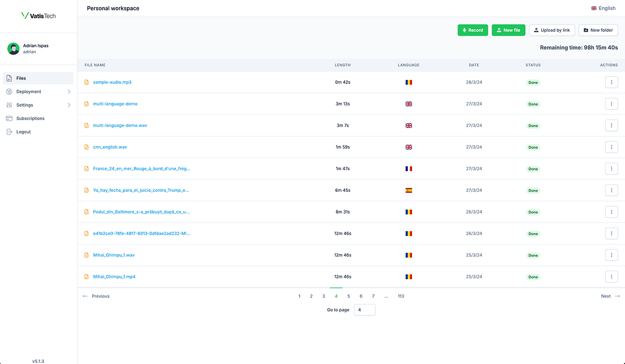The width and height of the screenshot is (625, 364).
Task: Expand the Settings menu chevron
Action: [x=69, y=105]
